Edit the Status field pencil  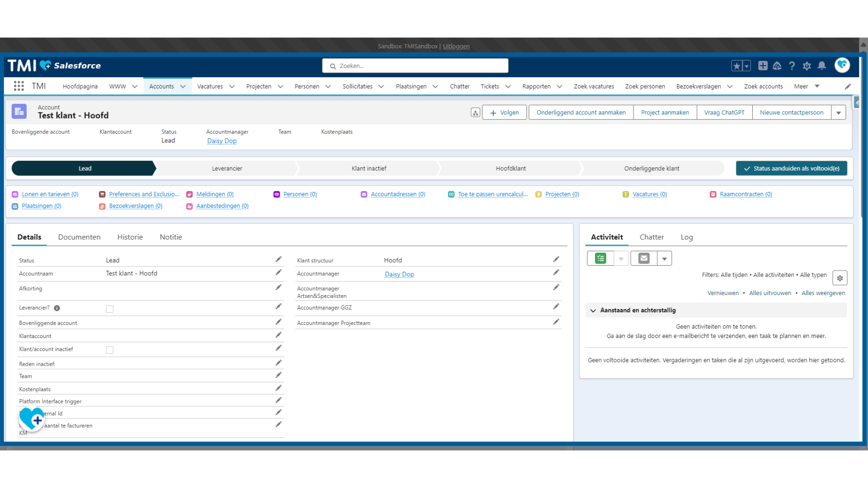(x=278, y=259)
